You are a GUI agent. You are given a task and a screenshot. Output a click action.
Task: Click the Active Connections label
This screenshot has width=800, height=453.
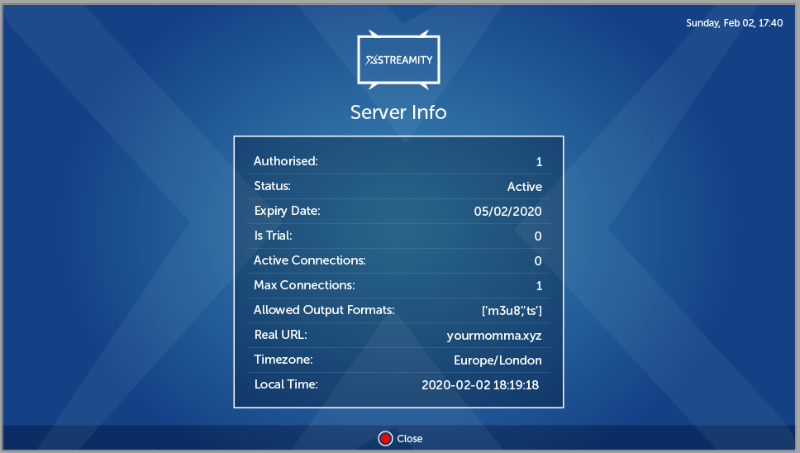coord(310,261)
